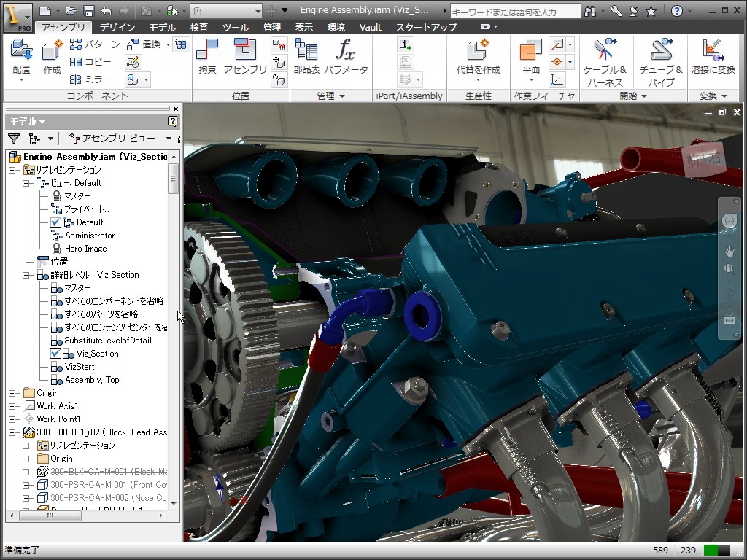Click the ViewCube 前/右 face
This screenshot has width=747, height=560.
[703, 160]
